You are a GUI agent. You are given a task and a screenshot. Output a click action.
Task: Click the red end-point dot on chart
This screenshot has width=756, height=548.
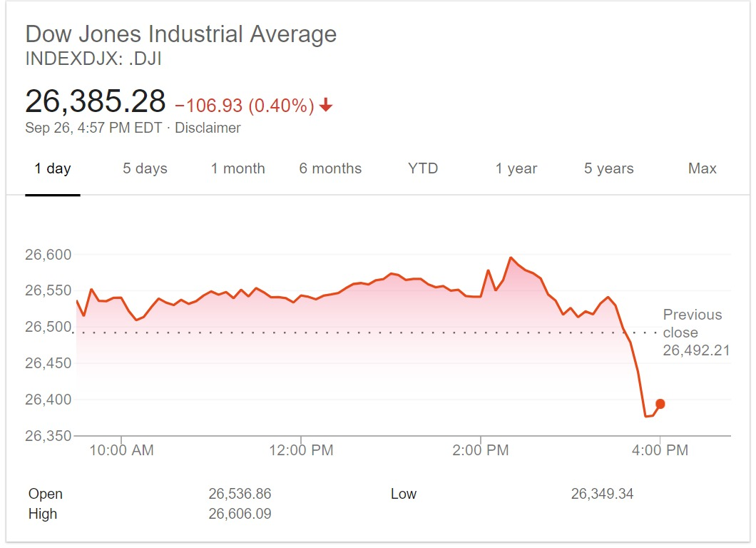[x=660, y=404]
